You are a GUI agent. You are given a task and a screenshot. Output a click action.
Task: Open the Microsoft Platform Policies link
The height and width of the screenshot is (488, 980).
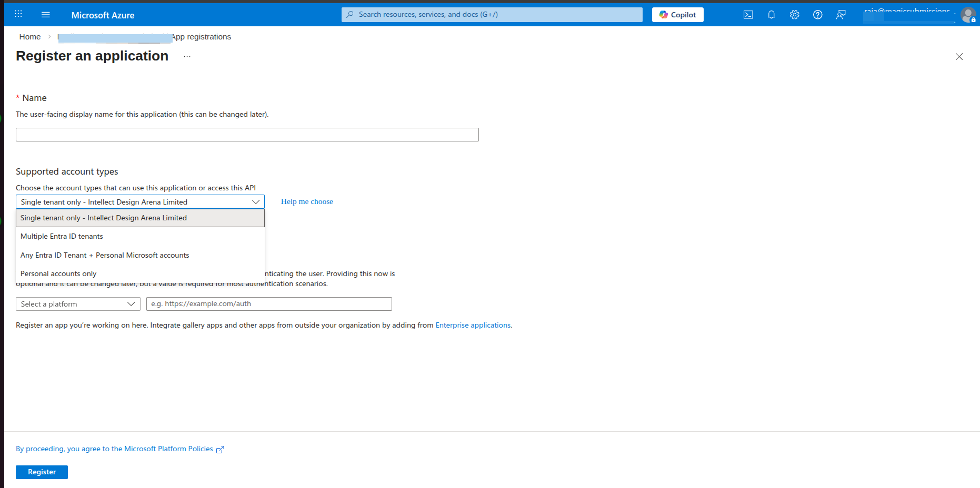(119, 449)
